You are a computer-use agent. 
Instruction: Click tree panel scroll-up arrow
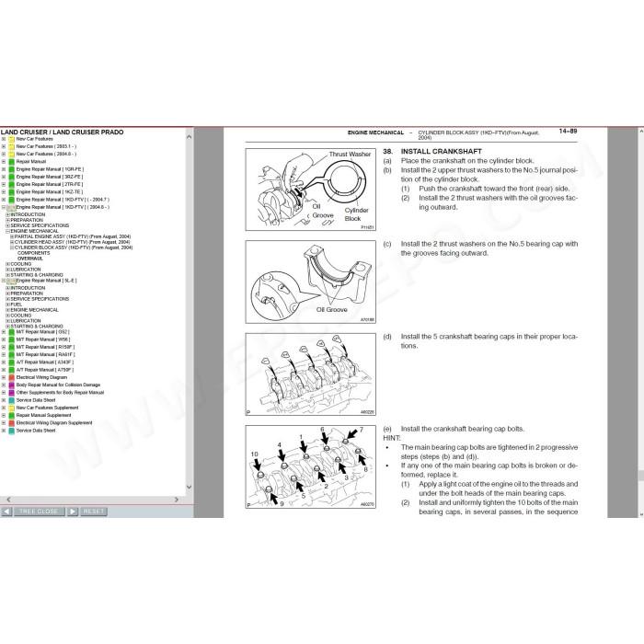(x=189, y=137)
